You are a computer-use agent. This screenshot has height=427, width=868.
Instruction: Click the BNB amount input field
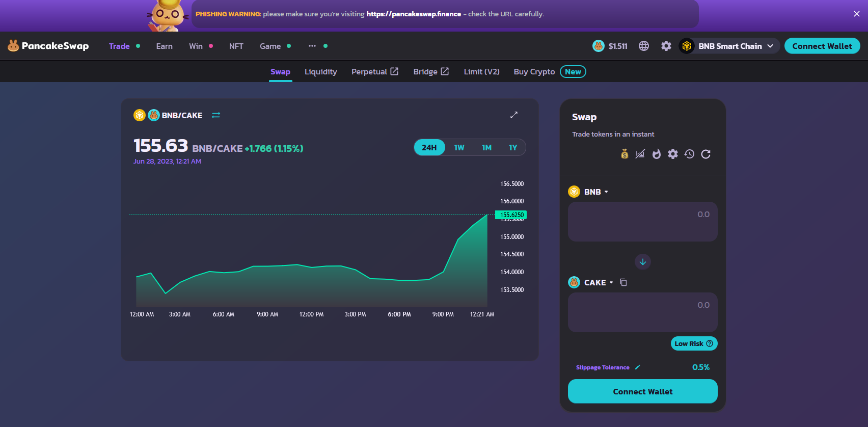point(643,222)
